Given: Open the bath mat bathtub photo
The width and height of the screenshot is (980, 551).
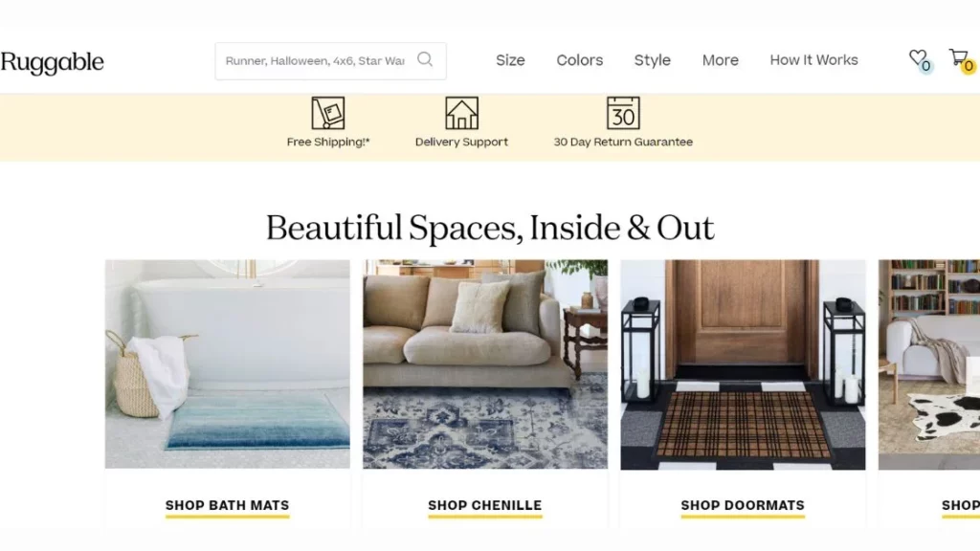Looking at the screenshot, I should (228, 364).
